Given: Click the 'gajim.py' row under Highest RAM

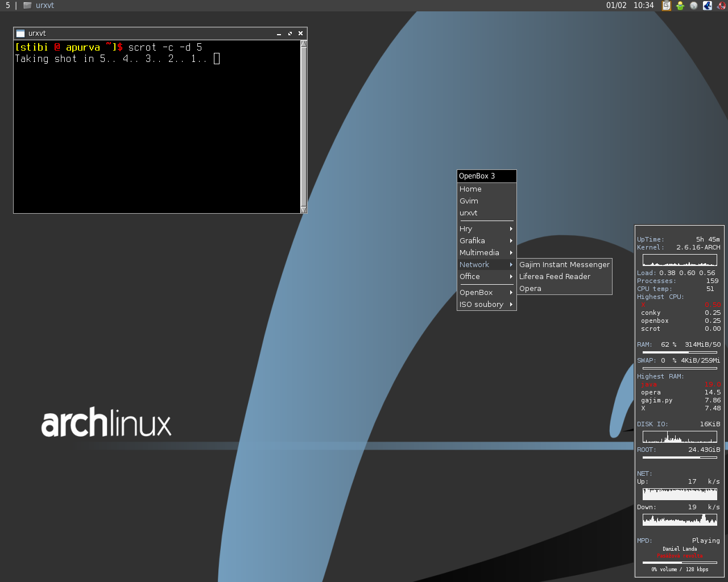Looking at the screenshot, I should tap(680, 400).
